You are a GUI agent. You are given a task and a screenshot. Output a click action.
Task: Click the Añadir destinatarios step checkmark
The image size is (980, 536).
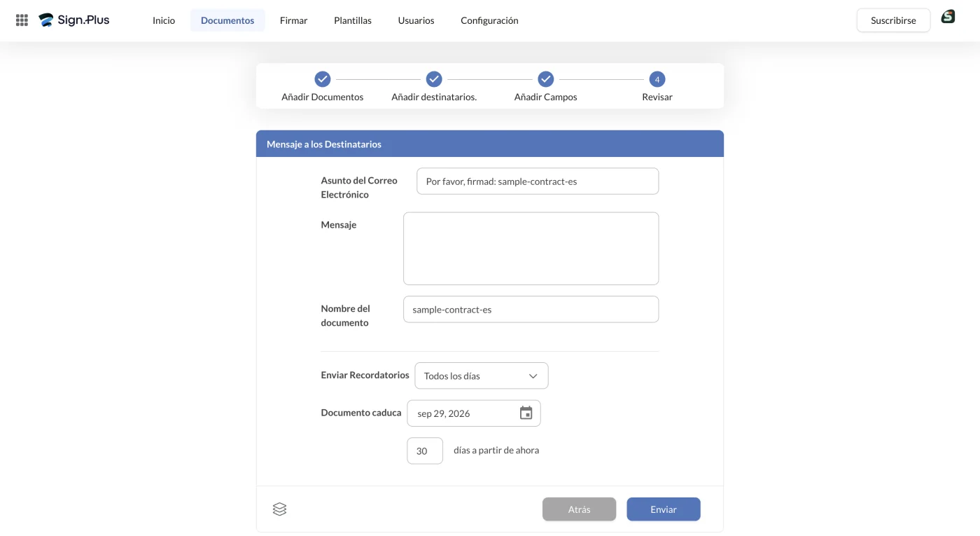434,79
